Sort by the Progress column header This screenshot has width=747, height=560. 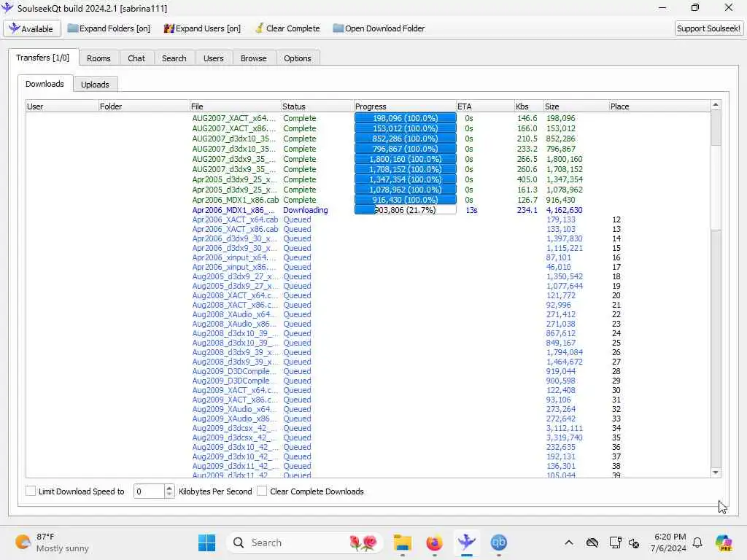405,106
